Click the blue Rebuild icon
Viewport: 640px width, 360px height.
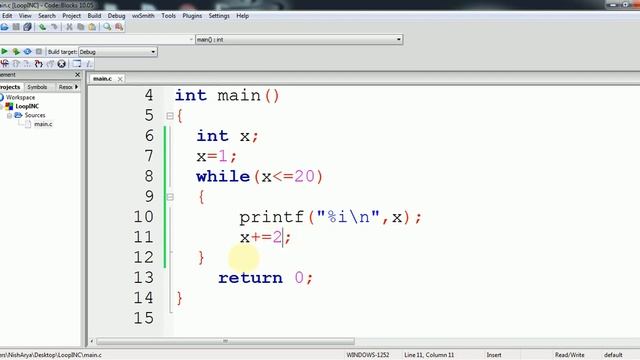[x=27, y=51]
